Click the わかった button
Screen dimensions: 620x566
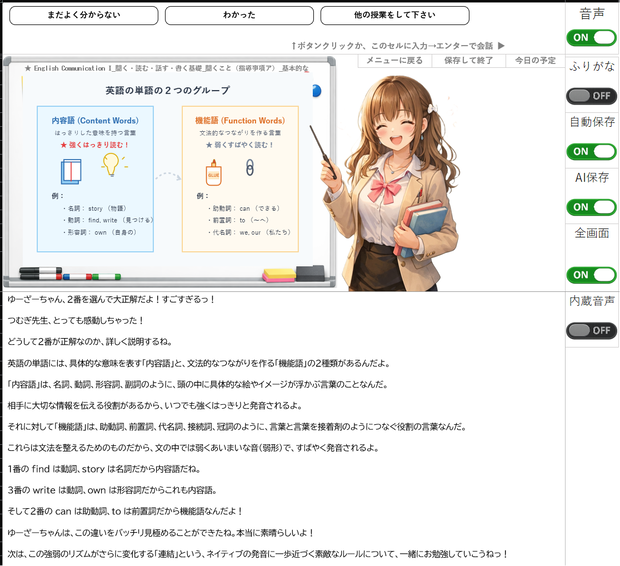pyautogui.click(x=239, y=15)
